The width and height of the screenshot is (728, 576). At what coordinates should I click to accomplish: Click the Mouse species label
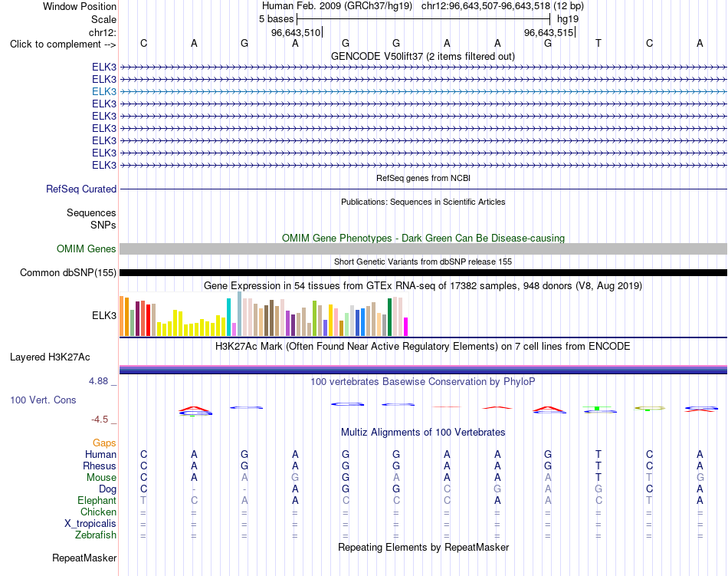[x=101, y=478]
